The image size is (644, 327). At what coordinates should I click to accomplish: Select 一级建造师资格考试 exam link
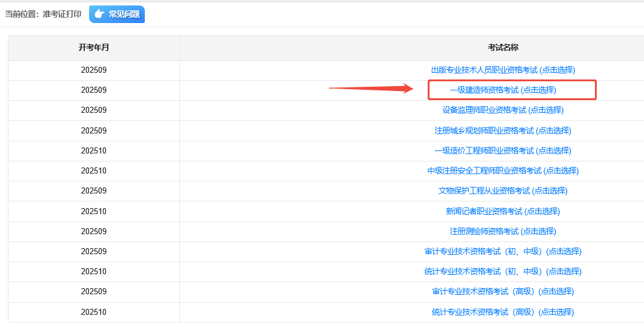click(x=503, y=90)
